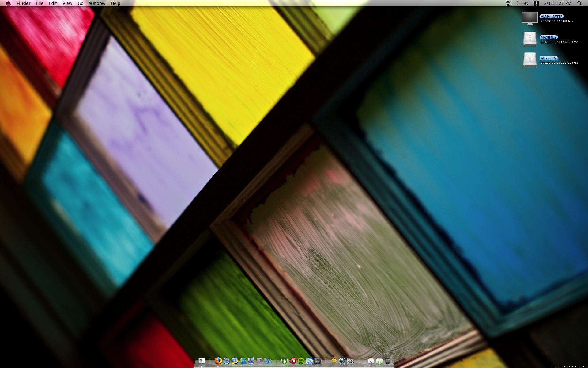The height and width of the screenshot is (368, 588).
Task: Open the Window menu
Action: [x=97, y=3]
